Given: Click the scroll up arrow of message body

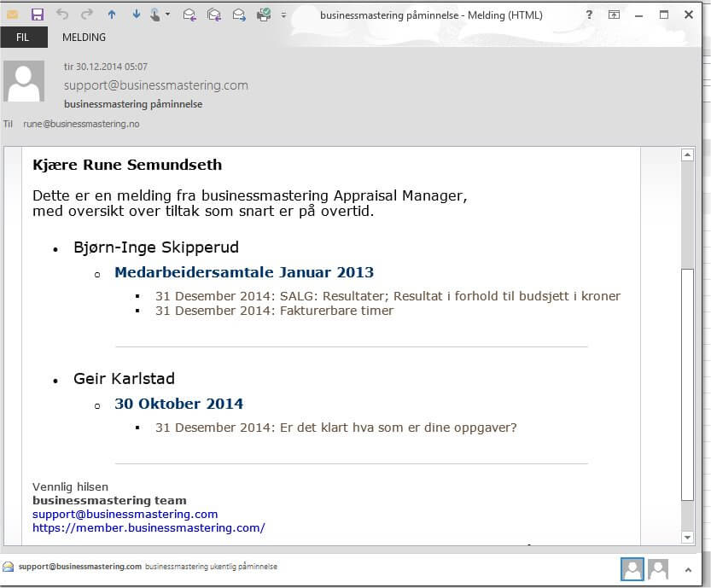Looking at the screenshot, I should [x=688, y=155].
